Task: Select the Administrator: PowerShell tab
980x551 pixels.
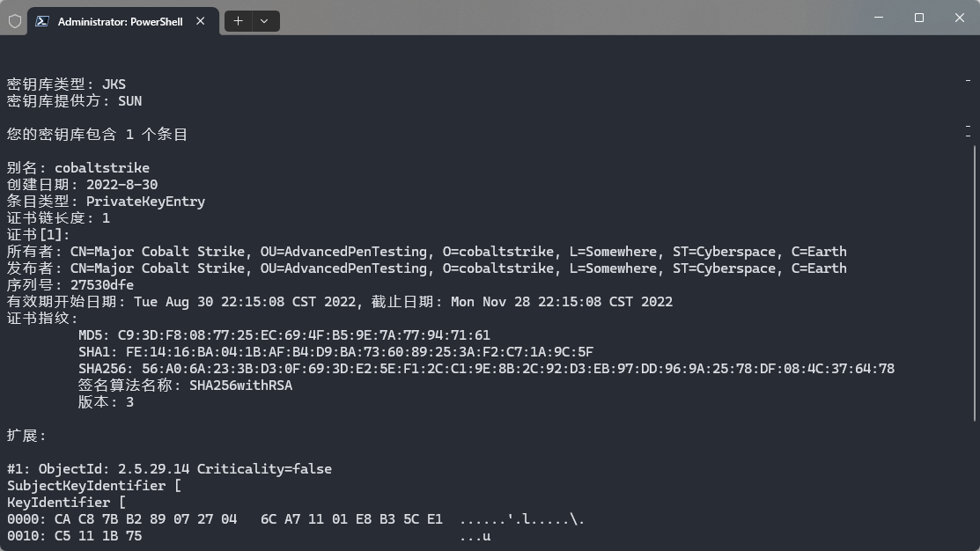Action: 123,21
